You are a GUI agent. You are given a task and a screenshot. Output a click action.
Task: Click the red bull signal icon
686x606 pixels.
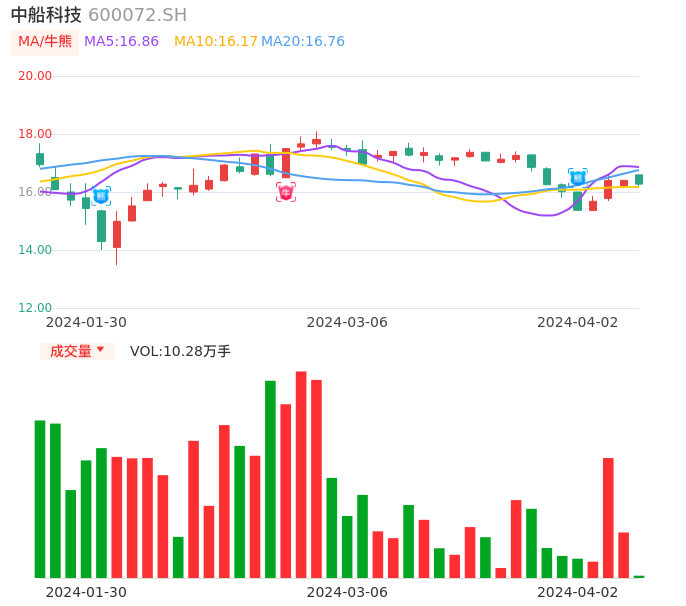(286, 193)
